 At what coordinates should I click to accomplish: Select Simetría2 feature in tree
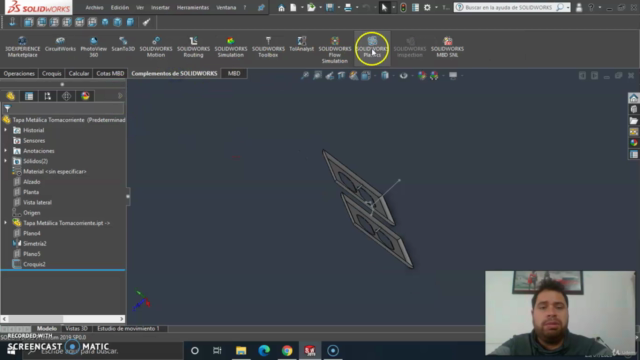click(x=35, y=243)
